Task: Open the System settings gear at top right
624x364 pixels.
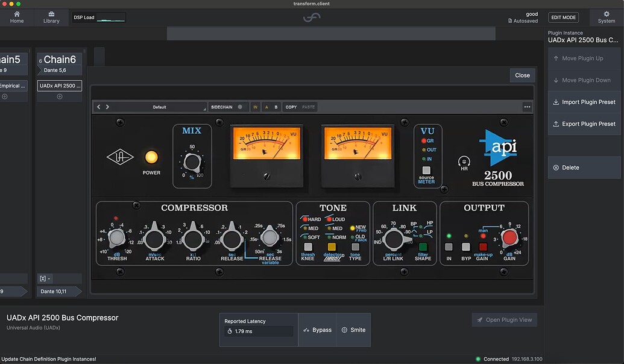Action: 605,17
